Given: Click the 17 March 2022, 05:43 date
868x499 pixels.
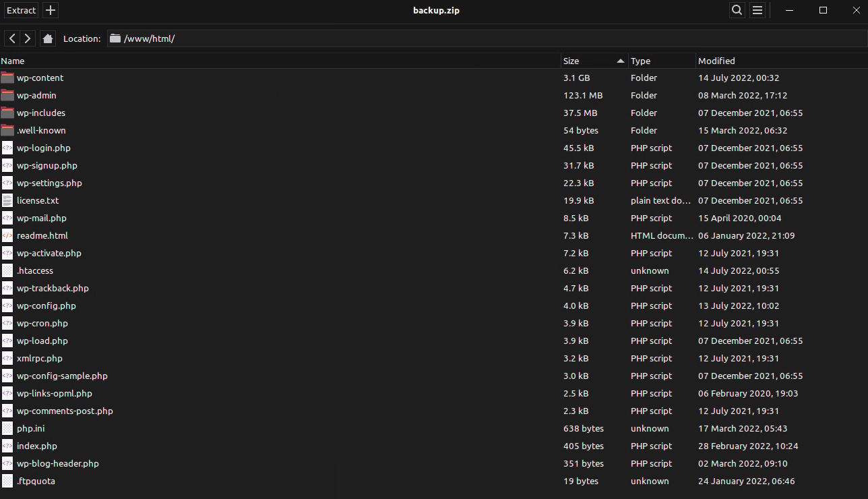Looking at the screenshot, I should [743, 428].
